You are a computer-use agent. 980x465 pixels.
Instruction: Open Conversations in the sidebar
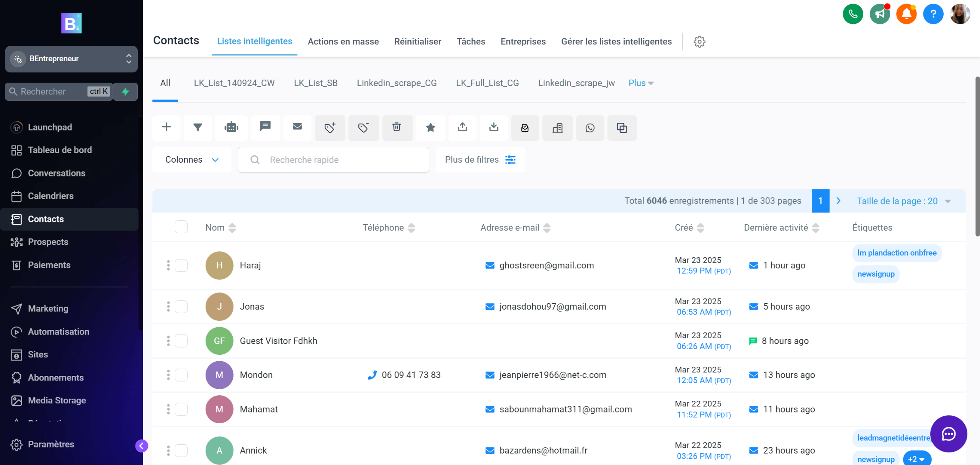pyautogui.click(x=56, y=173)
